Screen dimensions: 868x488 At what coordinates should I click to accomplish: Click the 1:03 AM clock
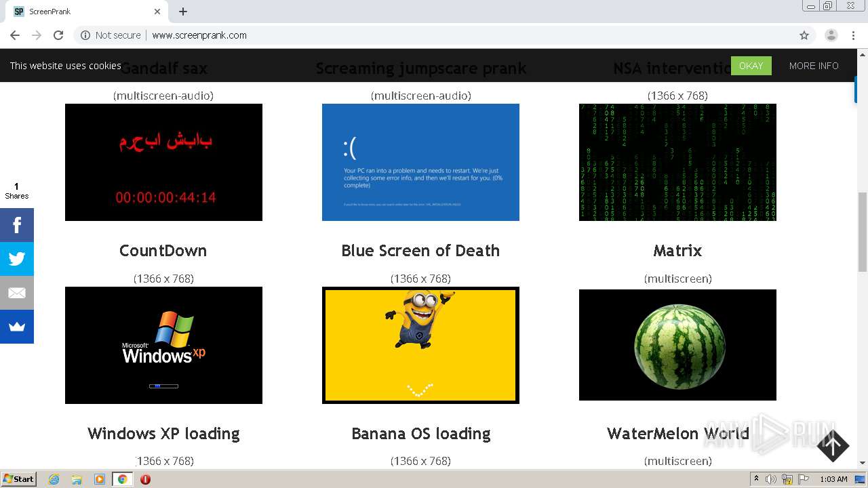point(833,479)
